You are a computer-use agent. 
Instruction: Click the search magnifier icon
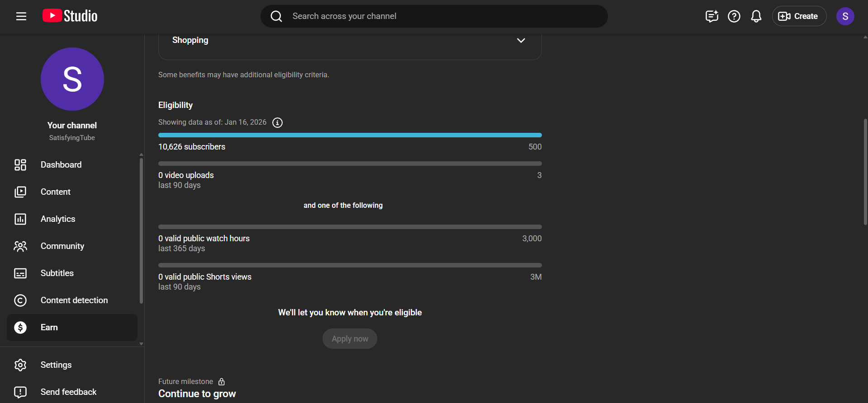276,16
